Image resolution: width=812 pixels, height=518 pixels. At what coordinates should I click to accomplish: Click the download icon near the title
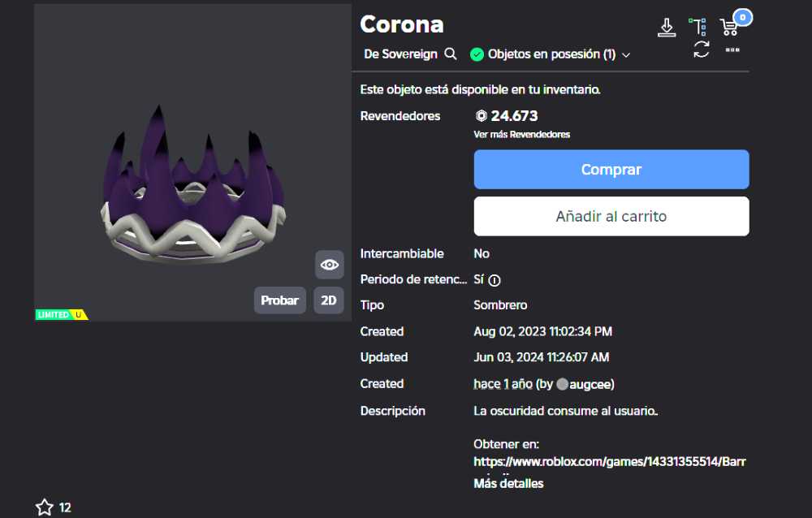[x=667, y=26]
